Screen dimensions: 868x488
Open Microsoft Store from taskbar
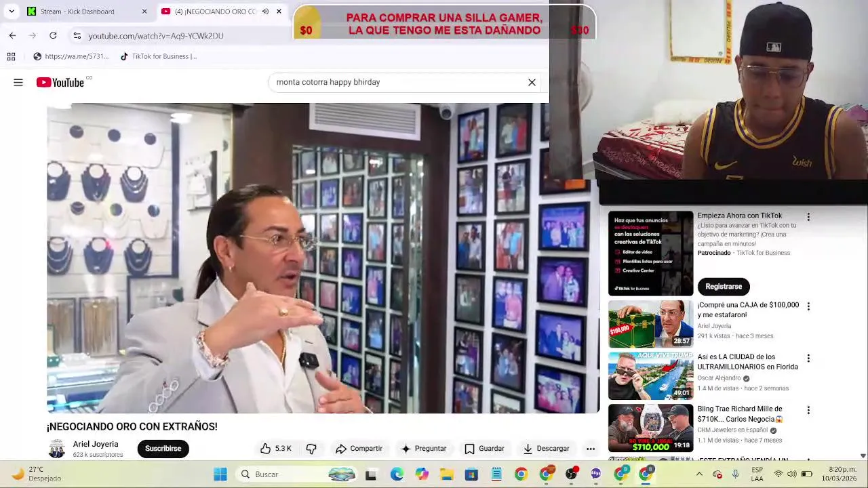tap(471, 474)
